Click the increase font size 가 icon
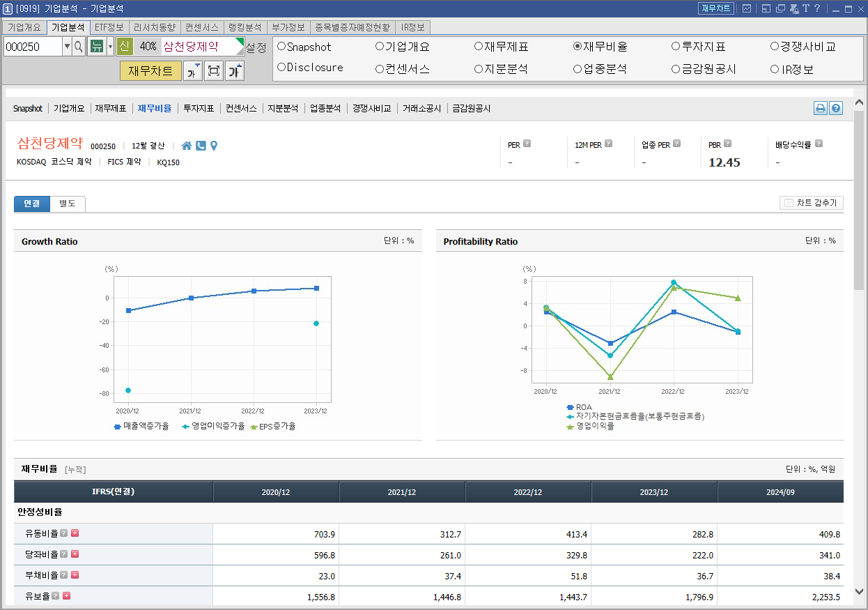868x610 pixels. click(235, 70)
